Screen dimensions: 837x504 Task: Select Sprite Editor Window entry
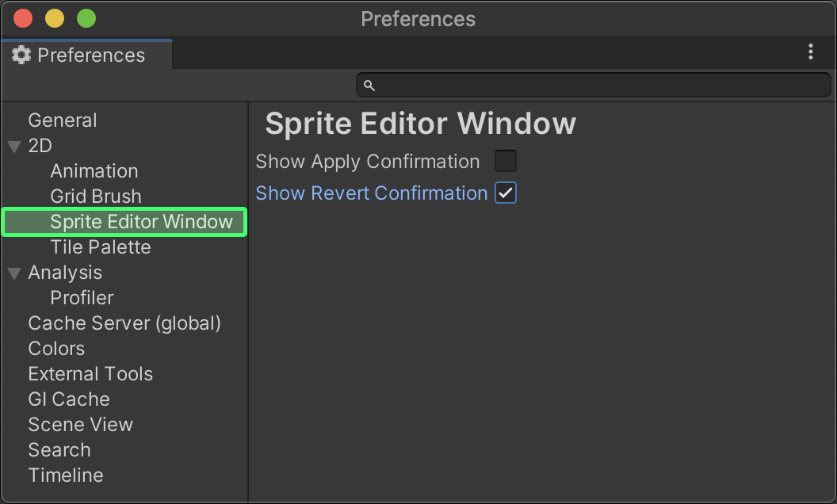141,222
